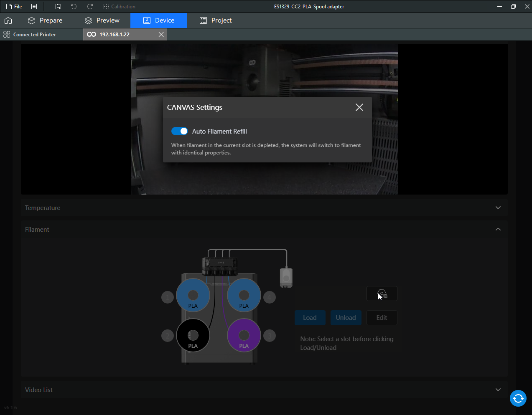532x415 pixels.
Task: Switch to the Prepare tab
Action: tap(45, 20)
